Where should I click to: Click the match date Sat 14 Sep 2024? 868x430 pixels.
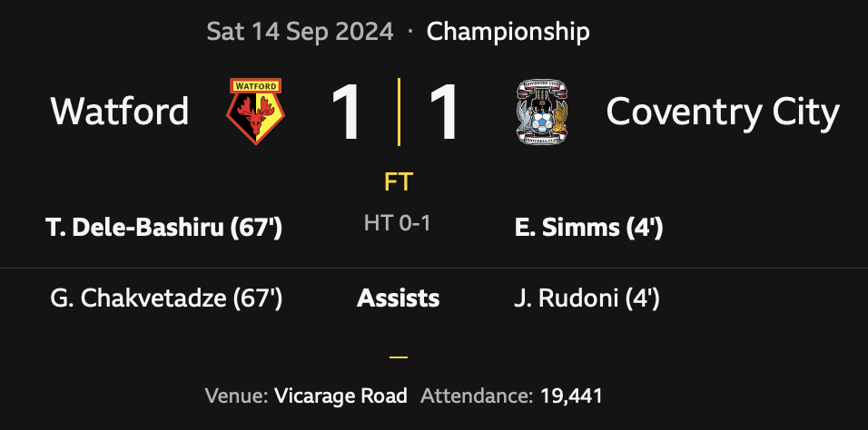click(x=300, y=32)
